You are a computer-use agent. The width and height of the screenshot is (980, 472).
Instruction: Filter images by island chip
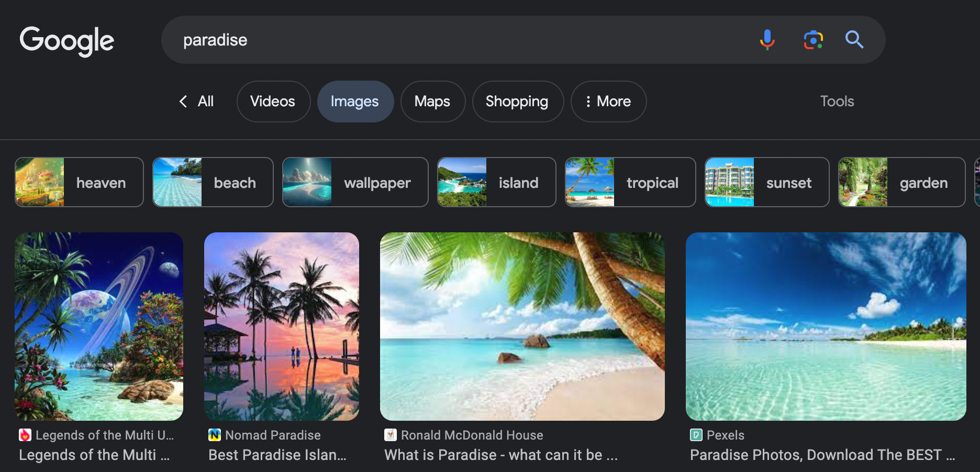tap(496, 182)
